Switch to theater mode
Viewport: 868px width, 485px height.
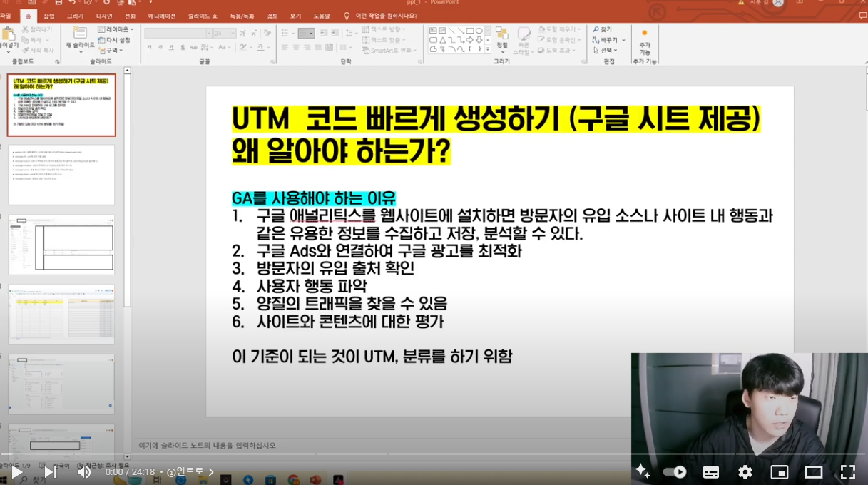coord(814,471)
